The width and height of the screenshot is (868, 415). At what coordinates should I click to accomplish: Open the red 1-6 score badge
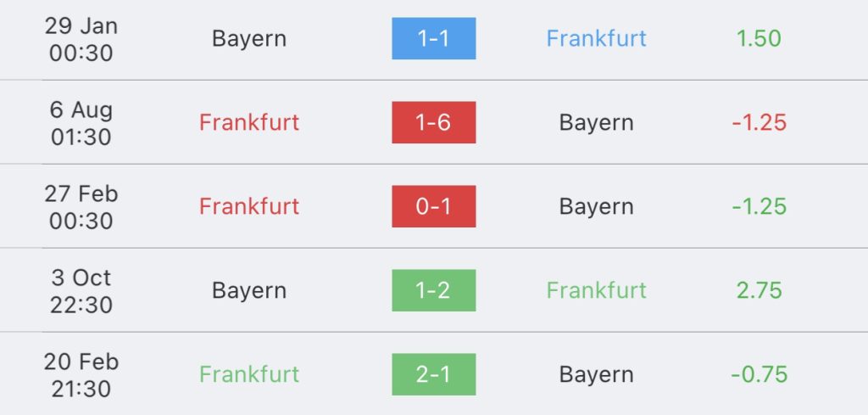433,122
